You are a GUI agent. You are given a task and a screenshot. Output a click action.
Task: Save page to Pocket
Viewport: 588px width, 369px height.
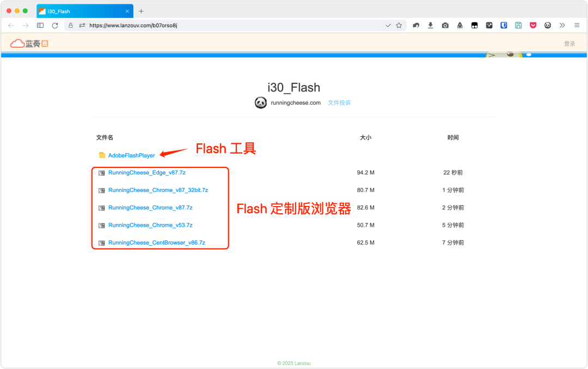[533, 26]
